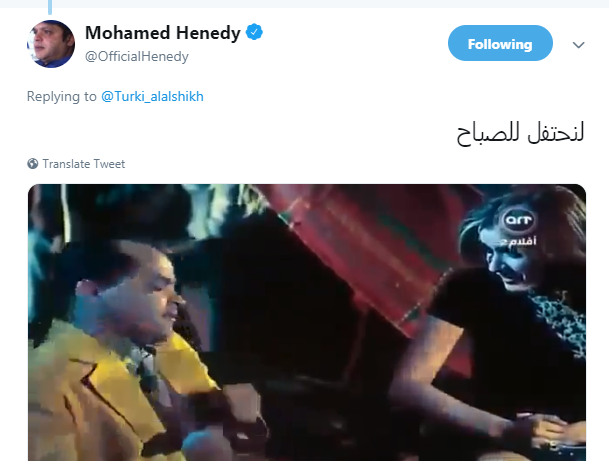Viewport: 609px width, 461px height.
Task: Toggle the Following button
Action: [500, 43]
